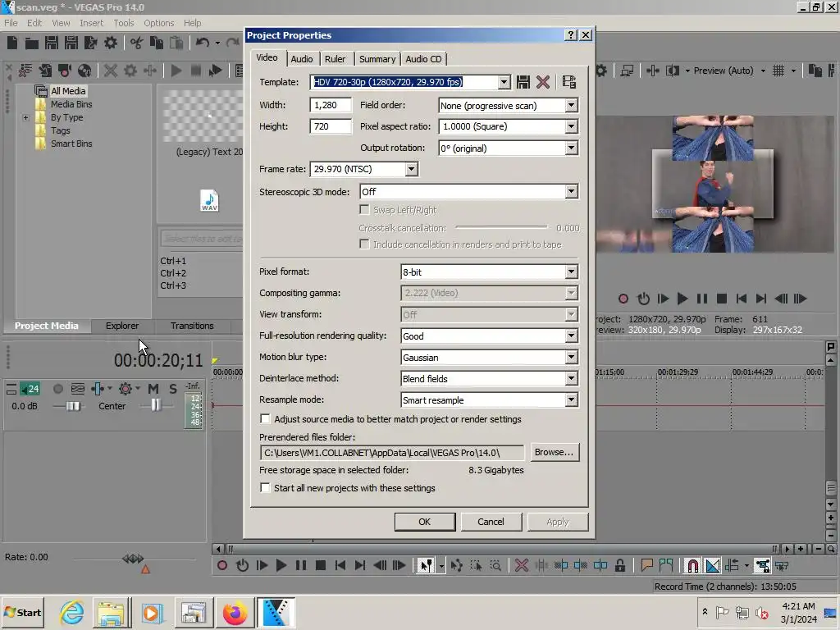
Task: Open the Frame rate dropdown
Action: click(x=411, y=169)
